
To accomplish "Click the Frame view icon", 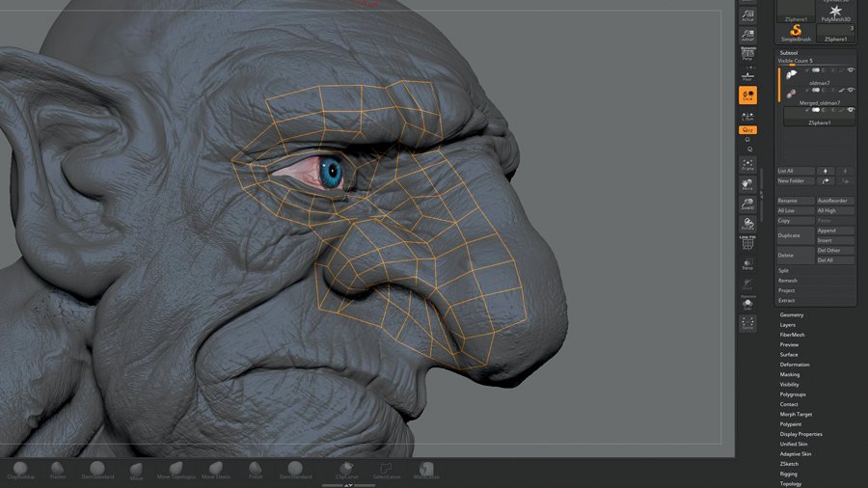I will tap(747, 164).
